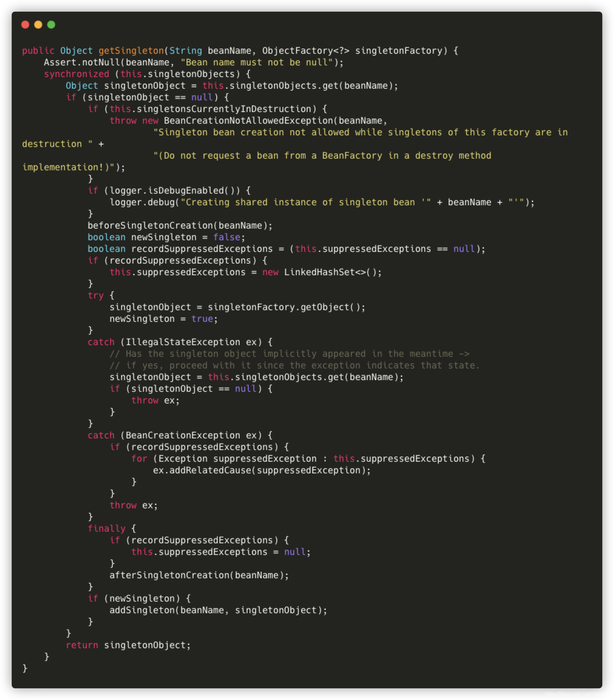The image size is (614, 700).
Task: Click the Assert.notNull call
Action: (193, 62)
